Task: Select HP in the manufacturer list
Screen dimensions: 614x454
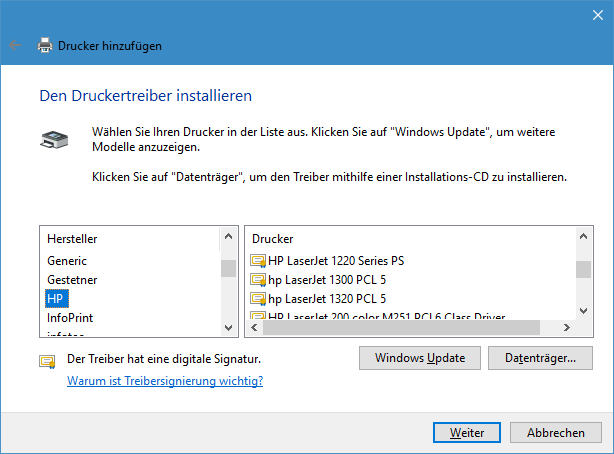Action: click(57, 298)
